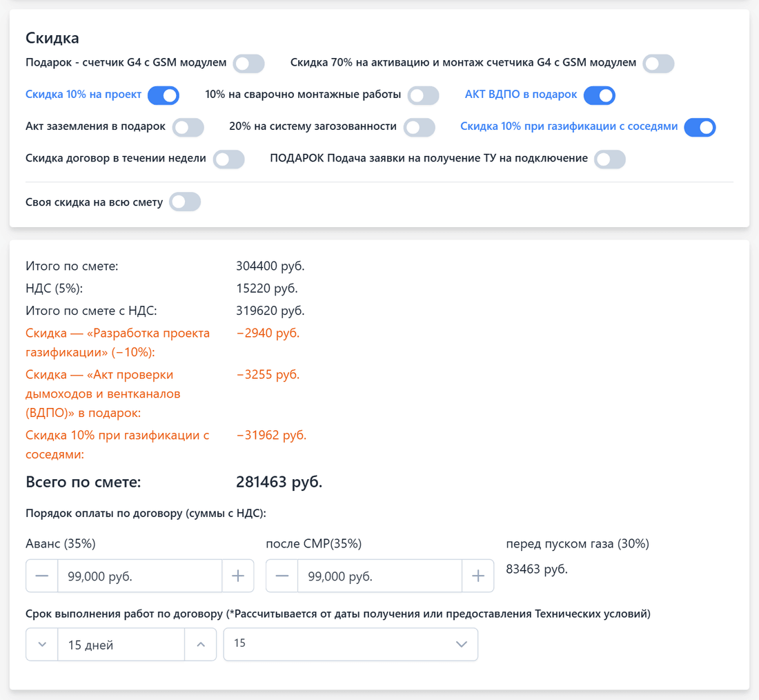Increase the после СМР(35%) amount with plus
Screen dimensions: 759x700
[477, 576]
